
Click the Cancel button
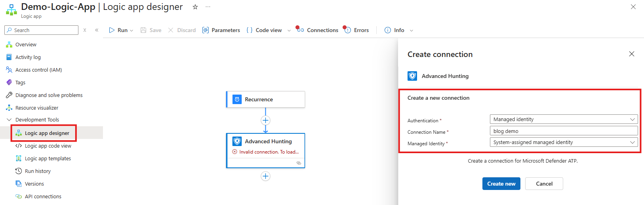click(x=544, y=184)
